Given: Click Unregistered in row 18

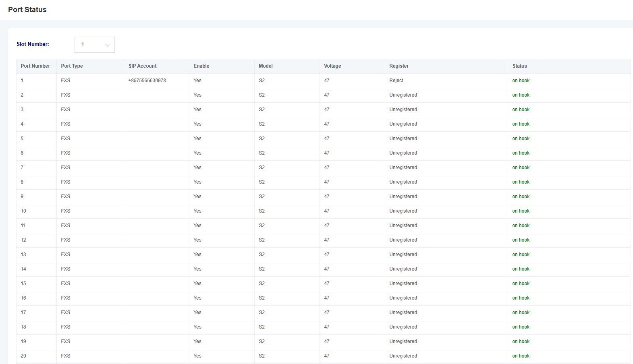Looking at the screenshot, I should click(403, 327).
